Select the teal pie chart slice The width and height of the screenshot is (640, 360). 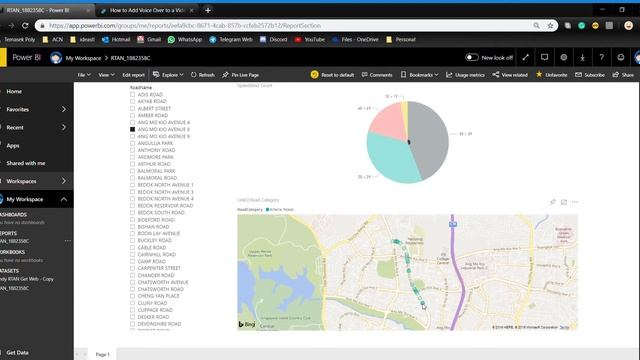(390, 159)
